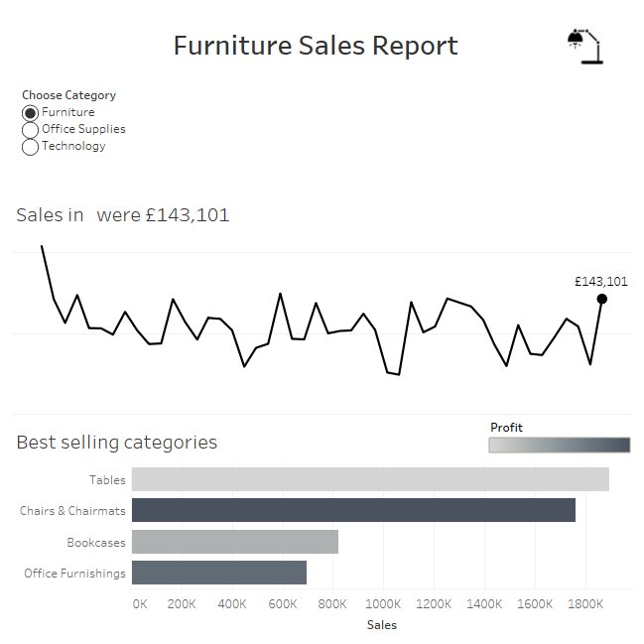This screenshot has height=644, width=644.
Task: Click the last data point on line chart
Action: click(602, 299)
